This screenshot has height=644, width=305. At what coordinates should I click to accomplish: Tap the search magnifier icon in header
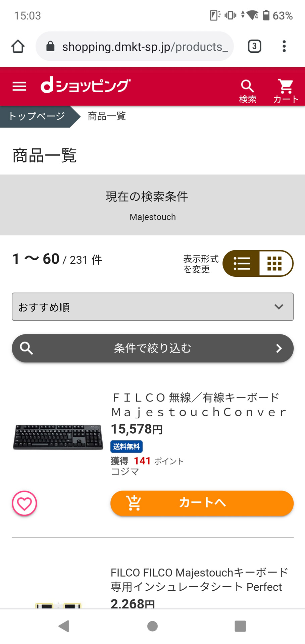coord(248,90)
